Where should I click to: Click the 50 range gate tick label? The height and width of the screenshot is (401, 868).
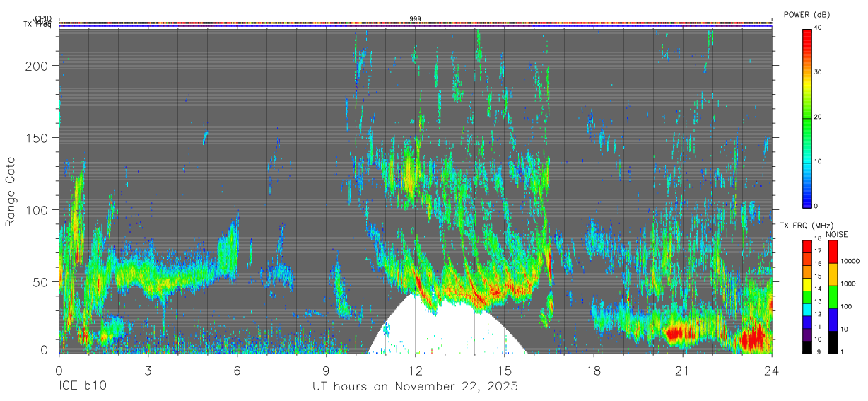(41, 282)
